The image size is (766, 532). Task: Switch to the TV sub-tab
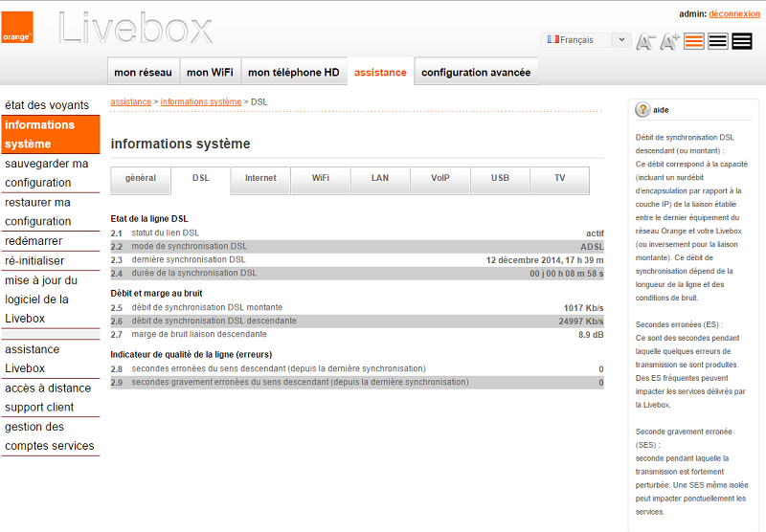[x=560, y=180]
